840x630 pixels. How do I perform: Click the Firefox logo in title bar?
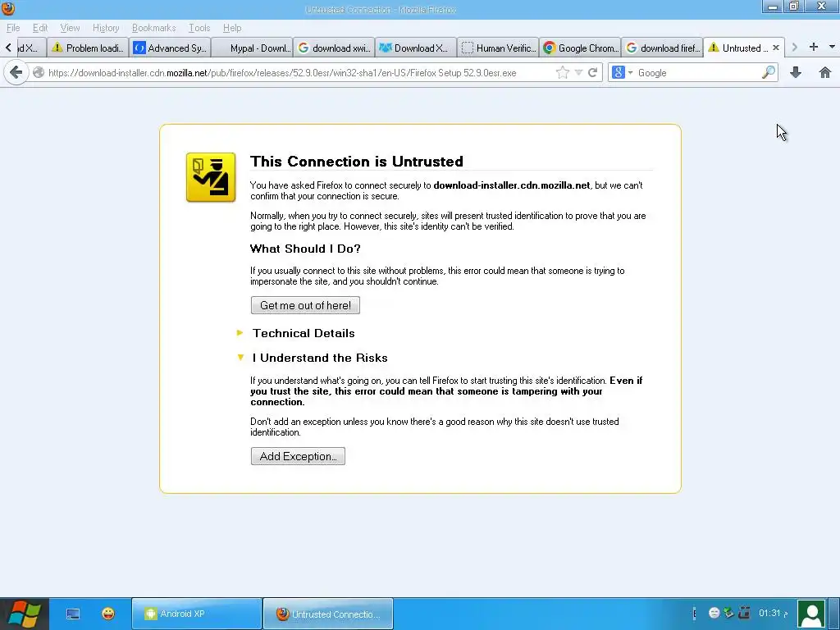point(8,8)
